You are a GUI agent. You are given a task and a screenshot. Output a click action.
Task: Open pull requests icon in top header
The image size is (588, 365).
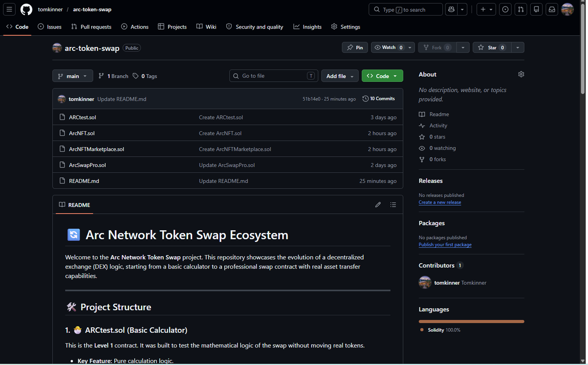[521, 9]
